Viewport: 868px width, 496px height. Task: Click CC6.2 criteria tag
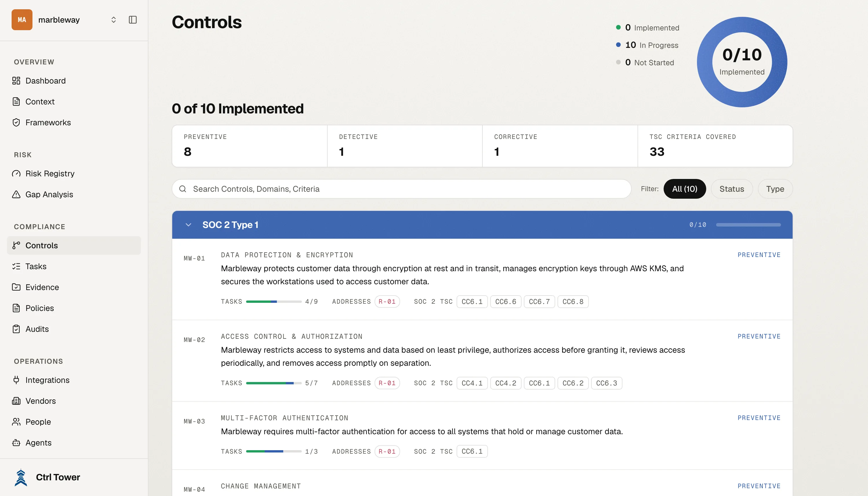573,383
